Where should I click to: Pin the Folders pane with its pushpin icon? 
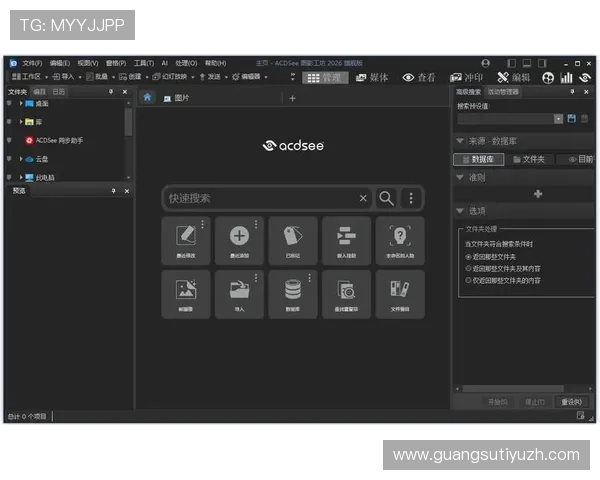(x=111, y=91)
